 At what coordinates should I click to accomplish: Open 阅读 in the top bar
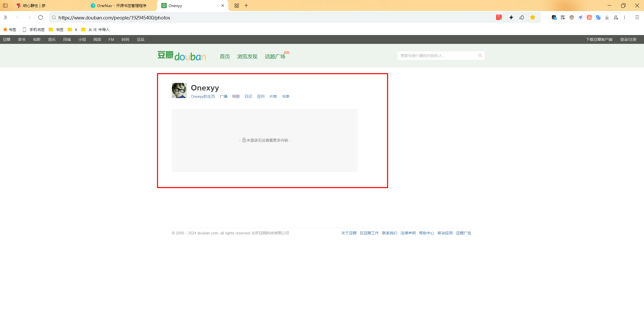pyautogui.click(x=97, y=39)
